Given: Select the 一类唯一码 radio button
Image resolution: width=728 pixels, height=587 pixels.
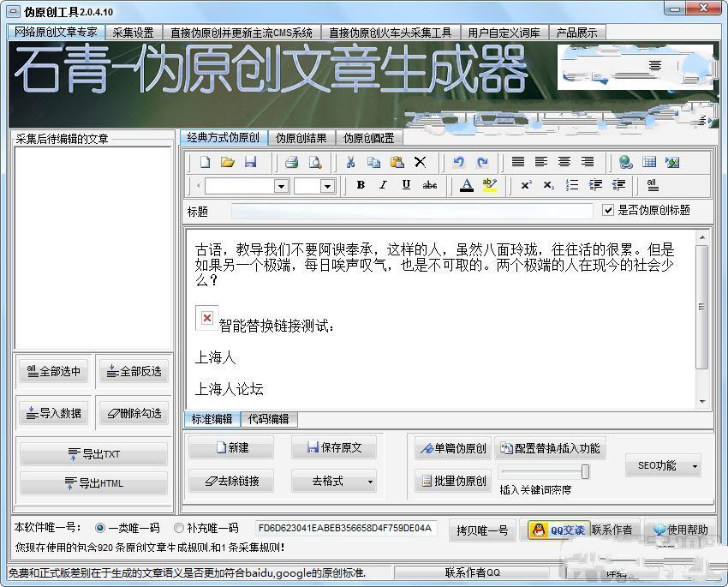Looking at the screenshot, I should pos(101,528).
